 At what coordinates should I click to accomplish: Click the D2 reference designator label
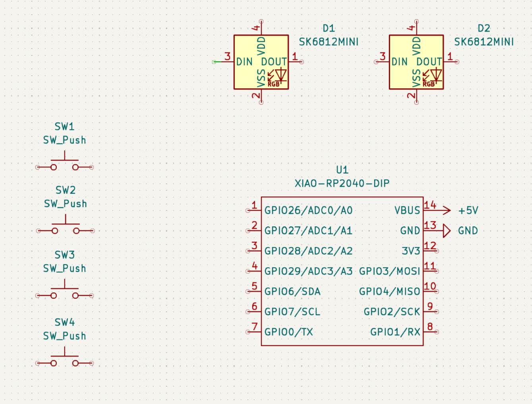pyautogui.click(x=484, y=28)
